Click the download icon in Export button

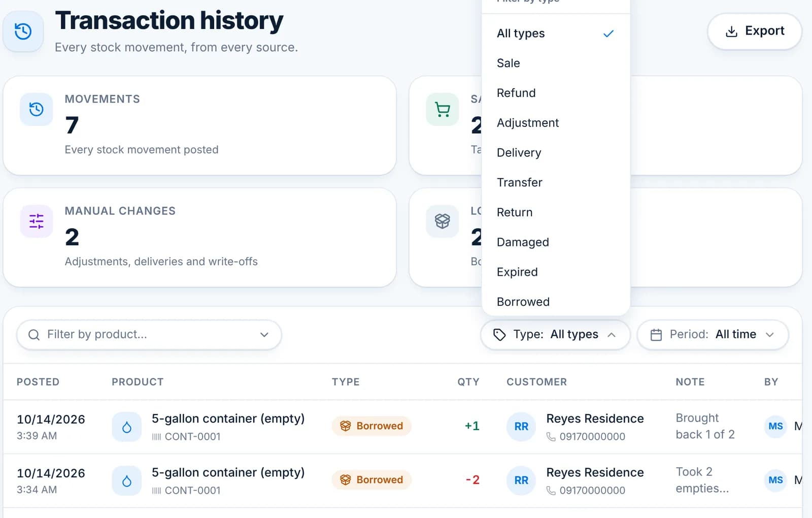pyautogui.click(x=731, y=31)
